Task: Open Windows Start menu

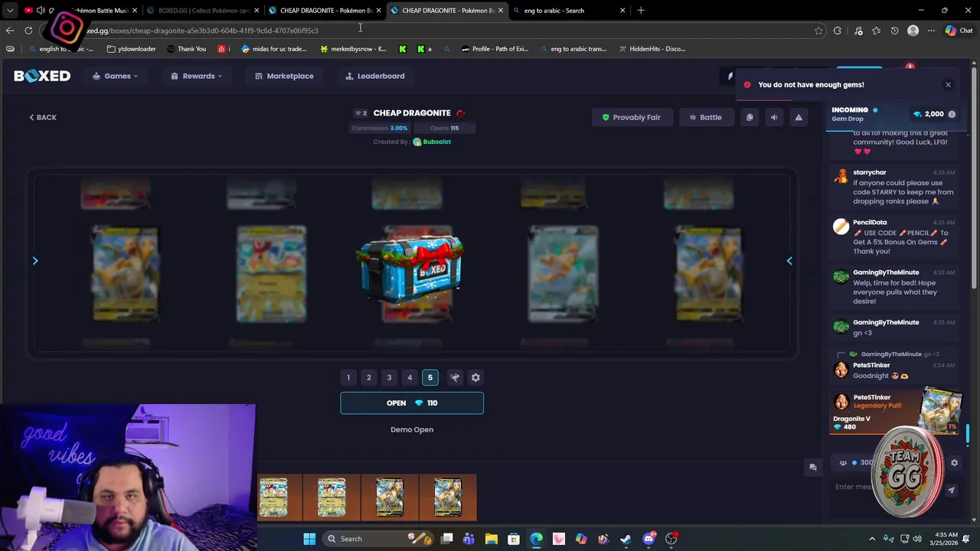Action: pos(309,539)
